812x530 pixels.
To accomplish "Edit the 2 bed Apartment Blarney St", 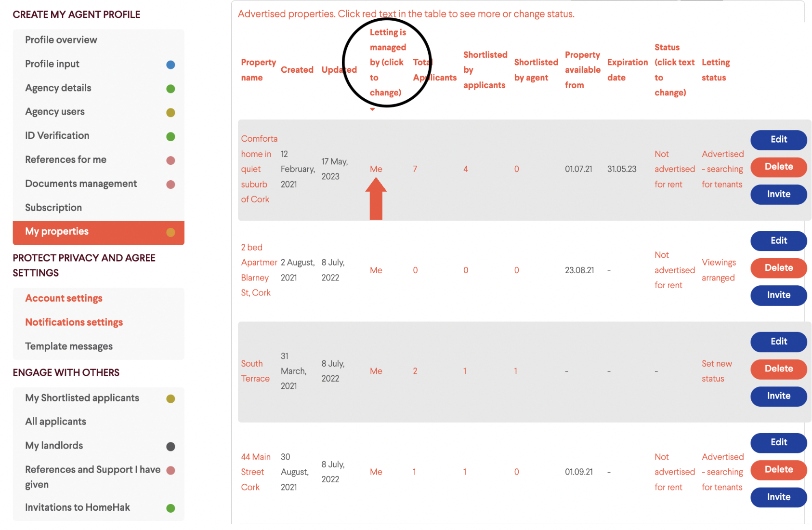I will (779, 241).
